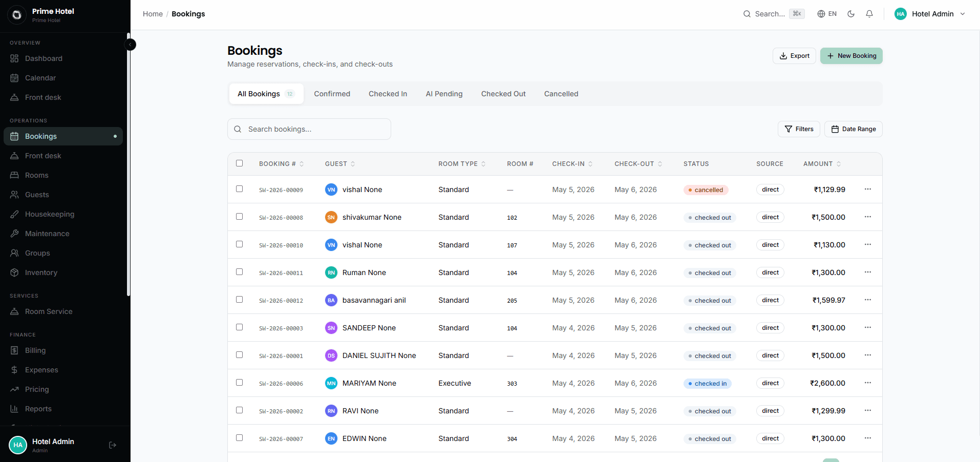Image resolution: width=980 pixels, height=462 pixels.
Task: Open row actions for booking SW-2026-00009
Action: (x=868, y=190)
